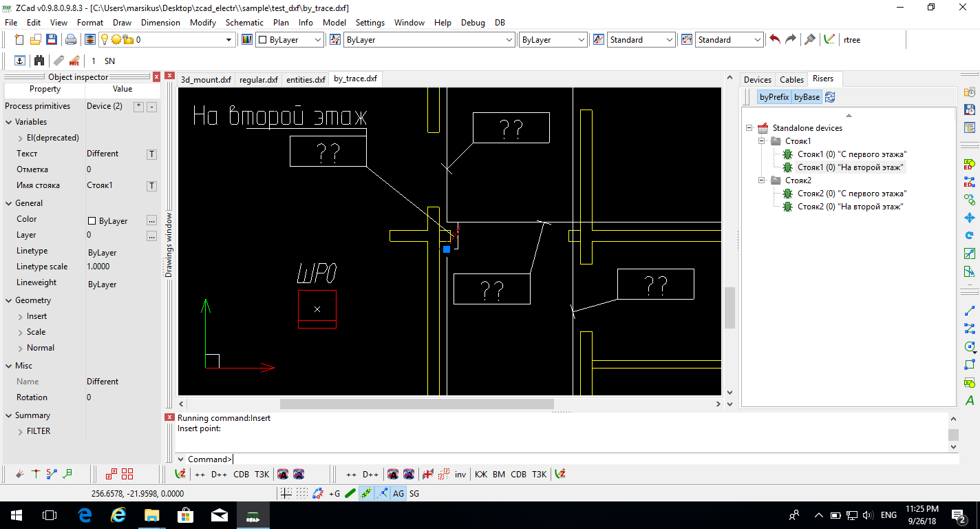Open the Modify menu

(x=203, y=23)
